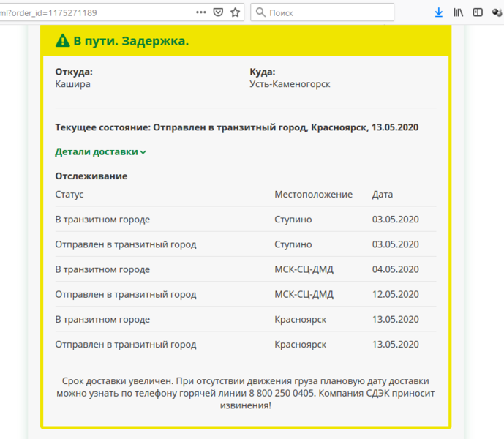Select the destination Усть-Каменогорск
The image size is (504, 439).
290,84
